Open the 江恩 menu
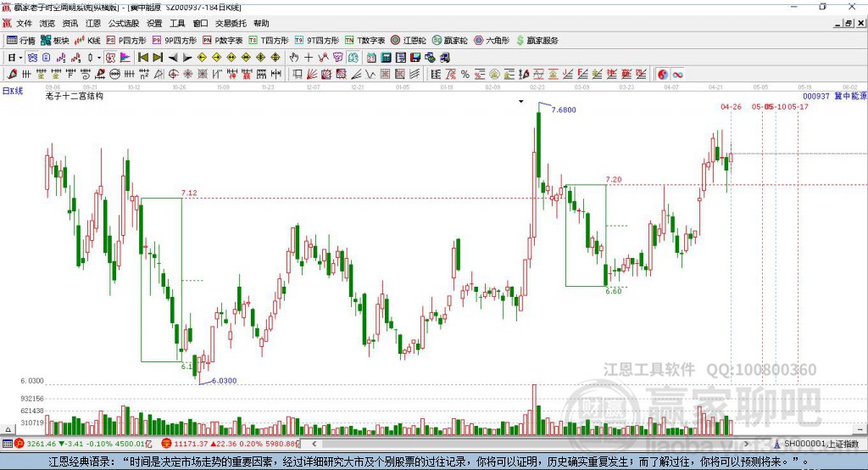 [93, 23]
